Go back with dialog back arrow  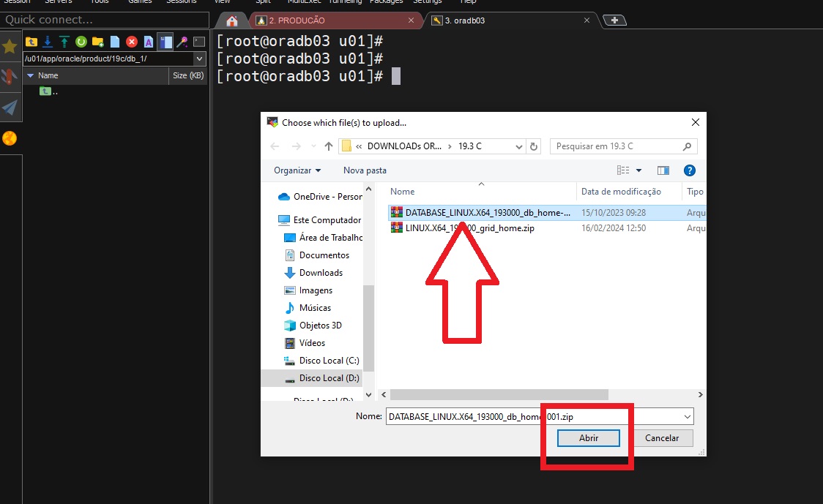(275, 146)
